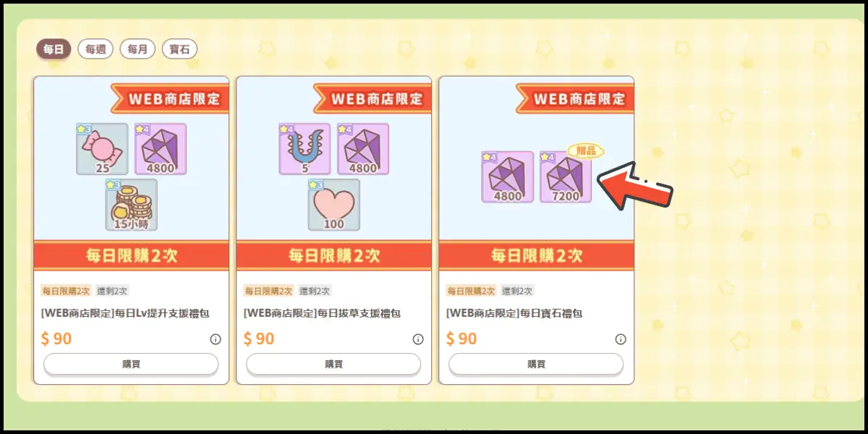The width and height of the screenshot is (868, 434).
Task: Click 購買 for 每日拔草支援禮包
Action: (333, 364)
